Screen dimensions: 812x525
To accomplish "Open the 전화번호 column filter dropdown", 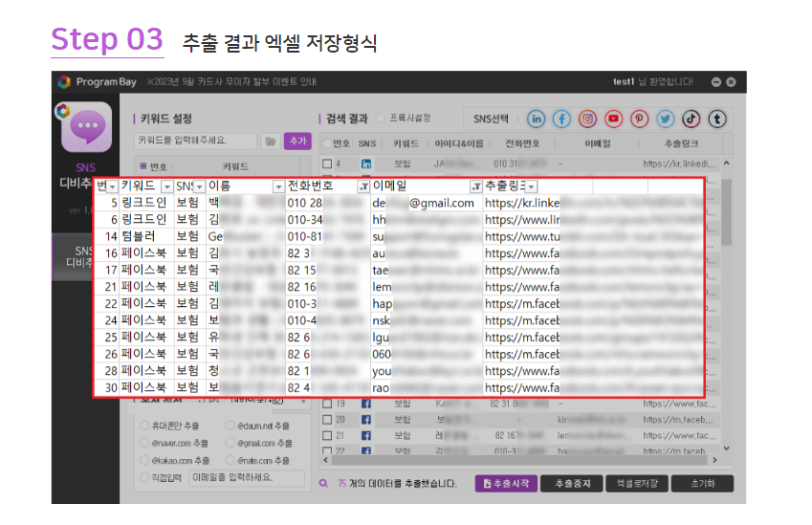I will (x=362, y=186).
